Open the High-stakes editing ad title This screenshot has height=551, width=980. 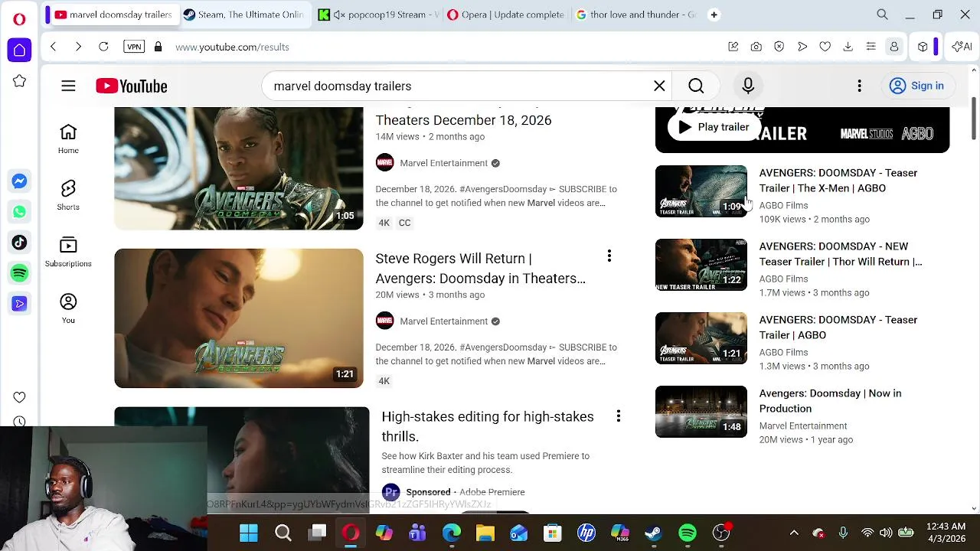[488, 426]
